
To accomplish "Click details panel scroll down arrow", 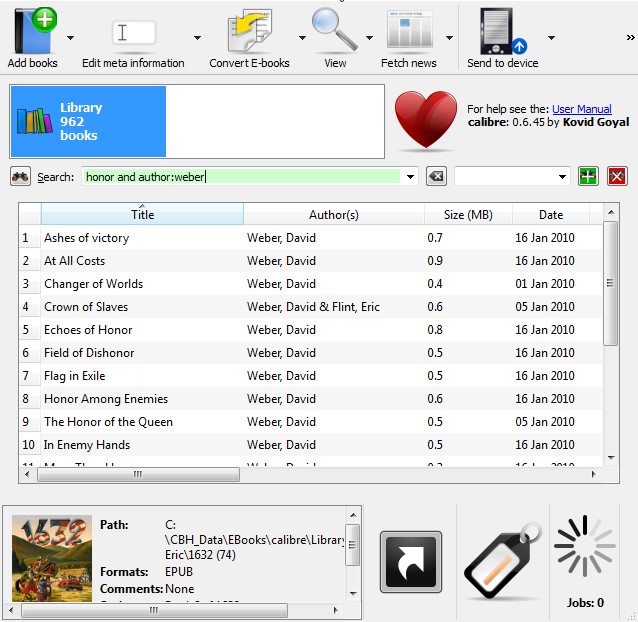I will click(x=353, y=593).
